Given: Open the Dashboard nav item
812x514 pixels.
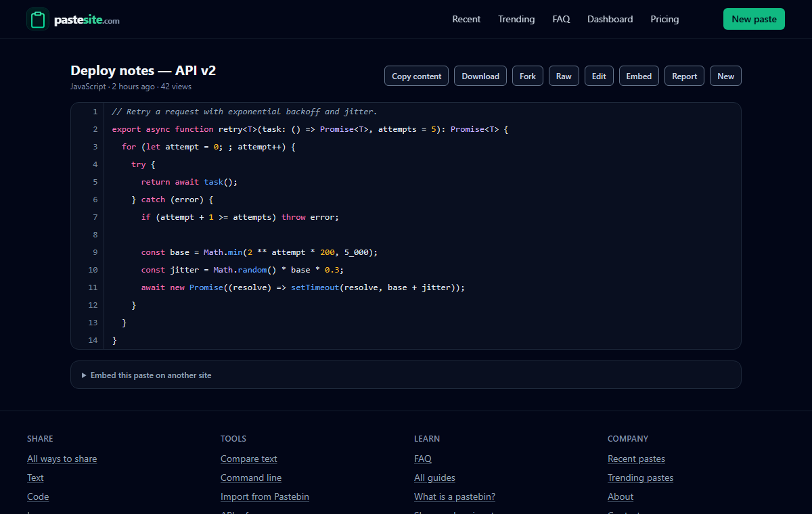Looking at the screenshot, I should click(610, 19).
